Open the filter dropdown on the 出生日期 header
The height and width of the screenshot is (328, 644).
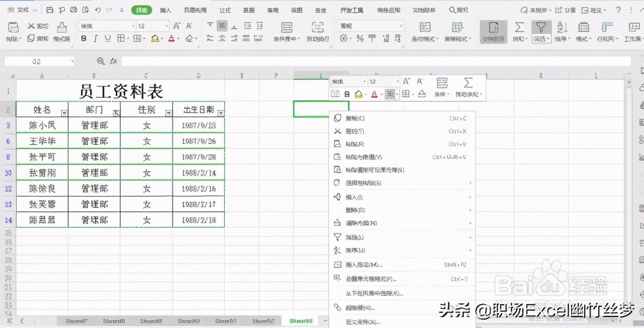pyautogui.click(x=220, y=113)
